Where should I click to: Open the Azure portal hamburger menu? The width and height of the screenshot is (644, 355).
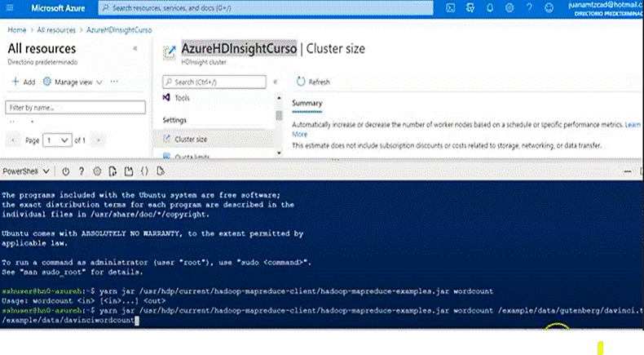(10, 8)
